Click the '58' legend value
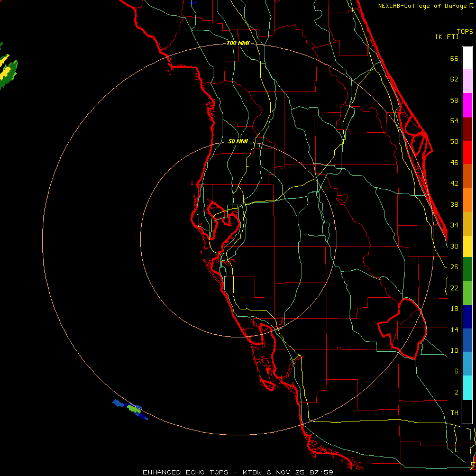 click(454, 100)
